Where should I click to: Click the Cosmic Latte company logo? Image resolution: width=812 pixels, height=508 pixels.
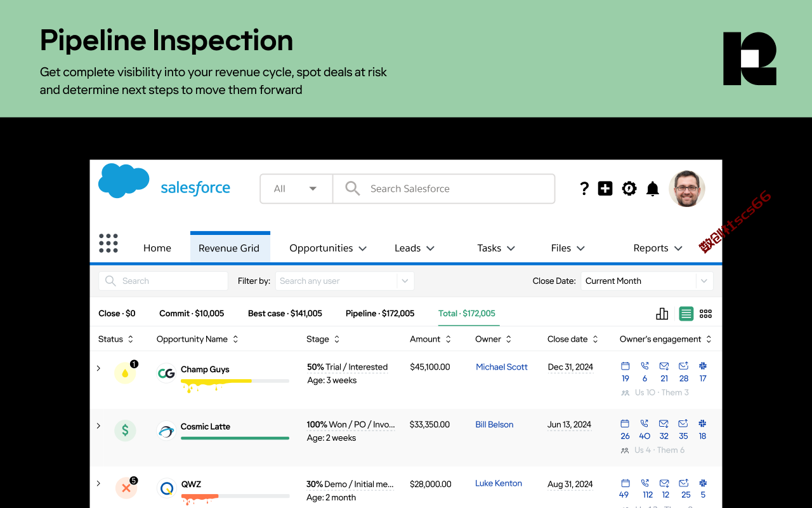coord(166,431)
